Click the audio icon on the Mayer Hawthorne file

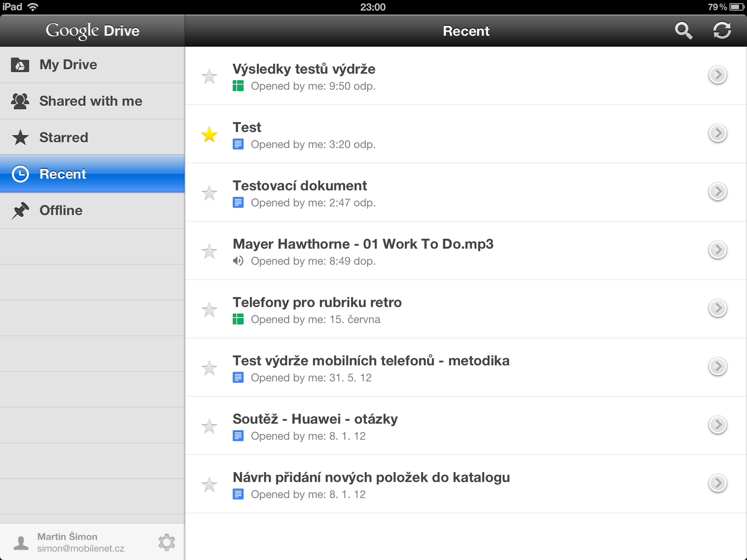coord(239,261)
